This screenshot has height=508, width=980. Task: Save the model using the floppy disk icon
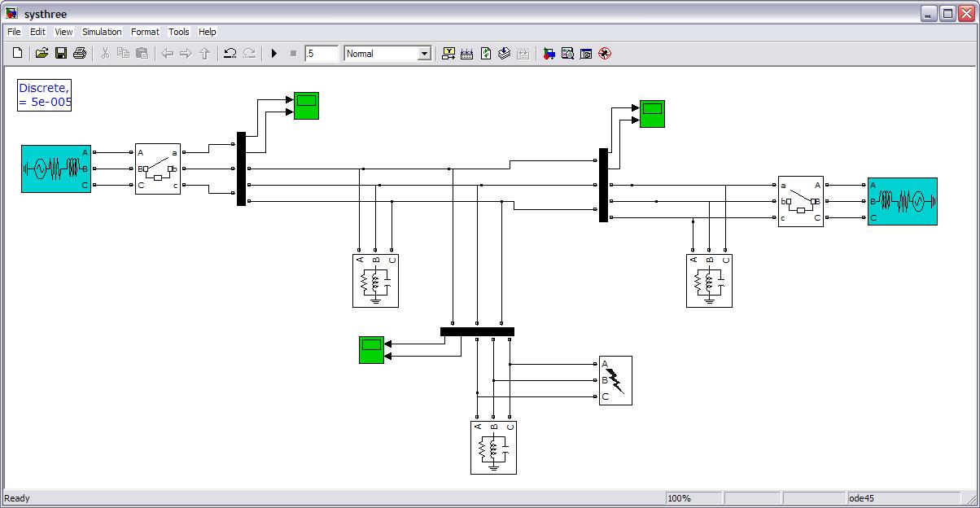pyautogui.click(x=61, y=54)
